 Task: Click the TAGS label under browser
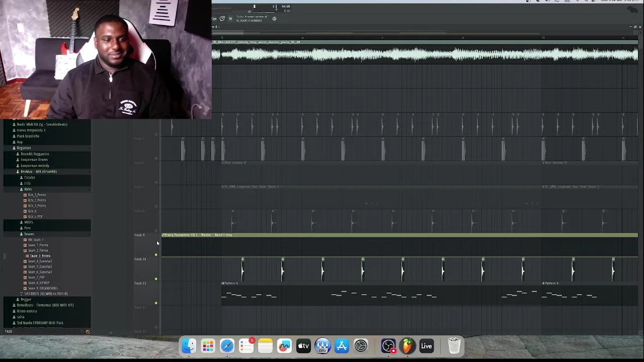point(9,331)
